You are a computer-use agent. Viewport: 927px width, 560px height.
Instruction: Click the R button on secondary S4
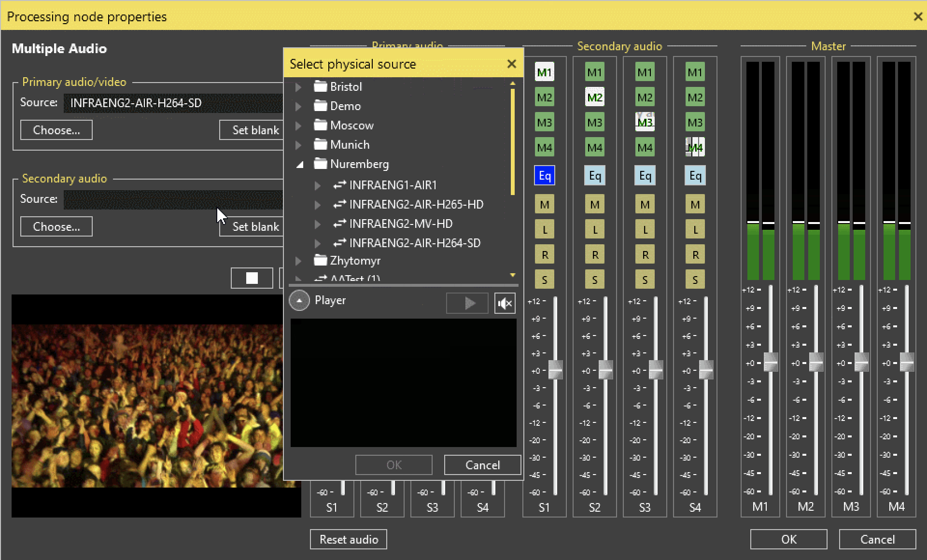pos(695,255)
